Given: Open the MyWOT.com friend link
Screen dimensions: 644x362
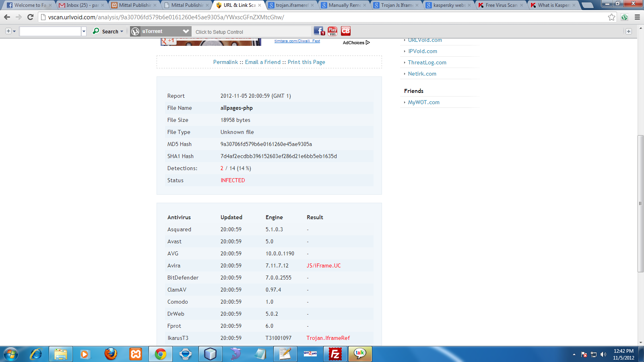Looking at the screenshot, I should (423, 102).
